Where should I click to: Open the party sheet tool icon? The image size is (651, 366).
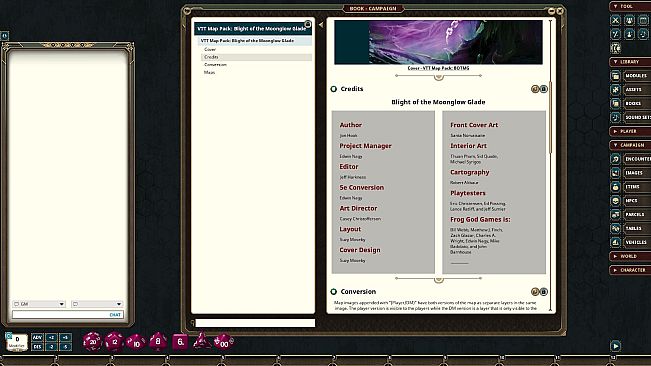pos(629,20)
